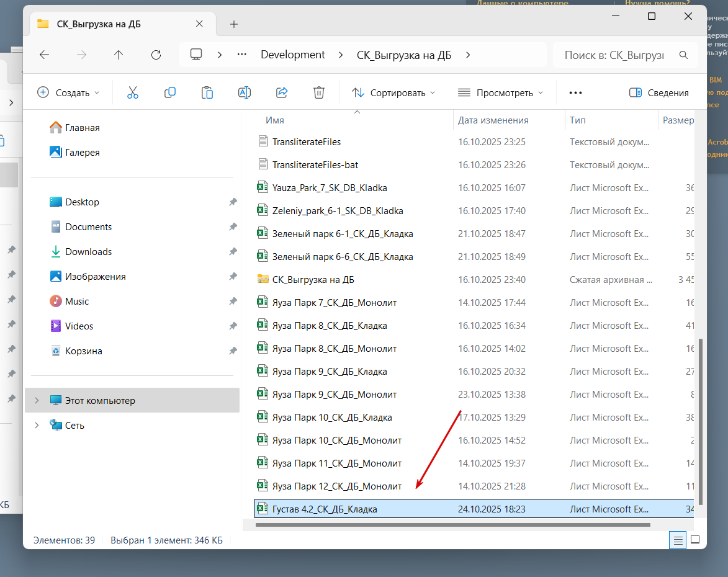Unpin Изображения using its pin icon
The width and height of the screenshot is (728, 577).
click(233, 277)
